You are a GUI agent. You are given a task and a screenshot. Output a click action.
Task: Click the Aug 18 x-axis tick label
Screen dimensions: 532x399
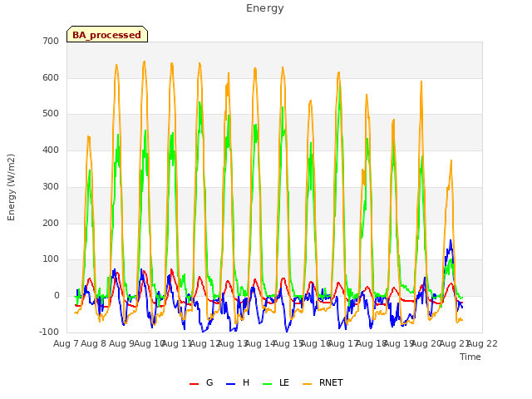click(372, 343)
